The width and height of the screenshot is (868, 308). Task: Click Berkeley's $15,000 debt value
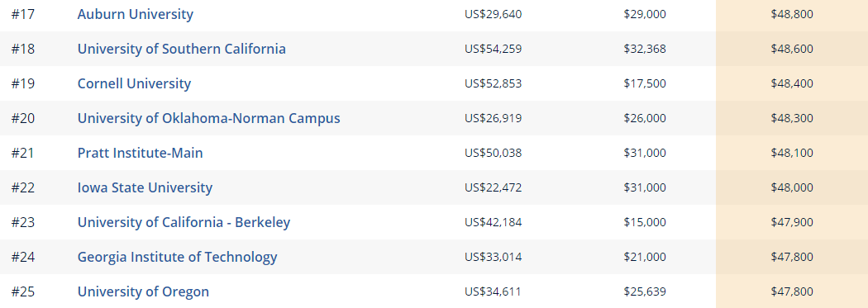pos(645,222)
